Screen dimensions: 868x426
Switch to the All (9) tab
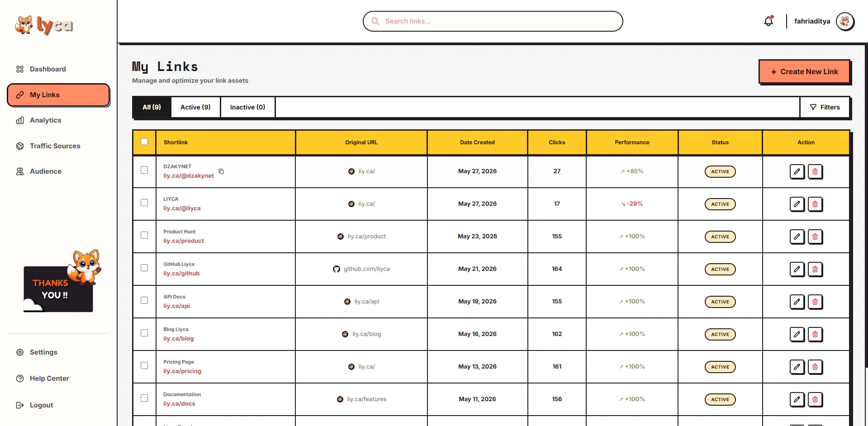pos(152,107)
